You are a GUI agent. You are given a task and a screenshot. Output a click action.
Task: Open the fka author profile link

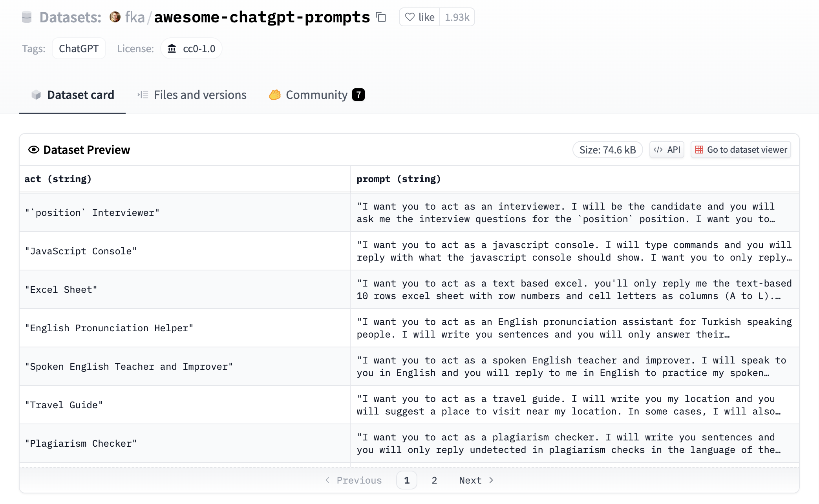[135, 17]
